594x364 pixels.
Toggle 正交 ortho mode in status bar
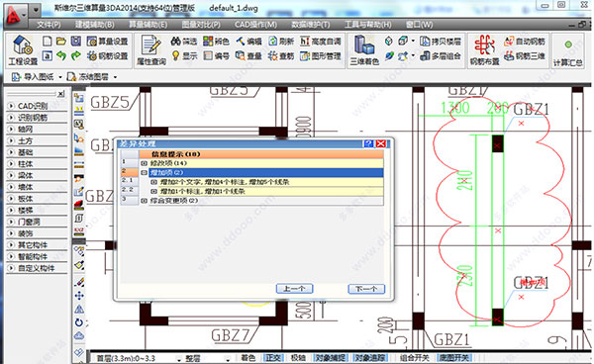tap(273, 357)
